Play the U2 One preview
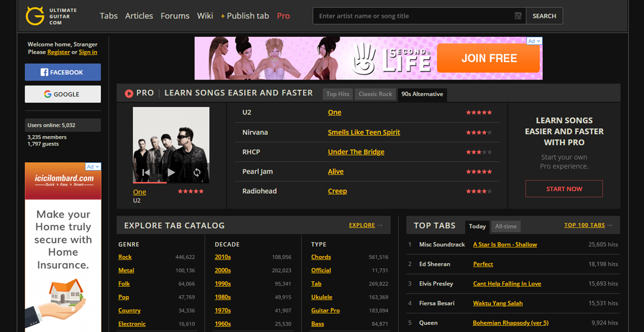Viewport: 644px width, 332px height. point(171,173)
